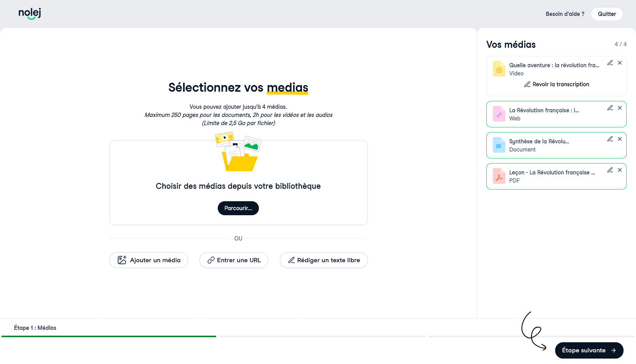
Task: Click the red PDF file icon
Action: click(x=499, y=176)
